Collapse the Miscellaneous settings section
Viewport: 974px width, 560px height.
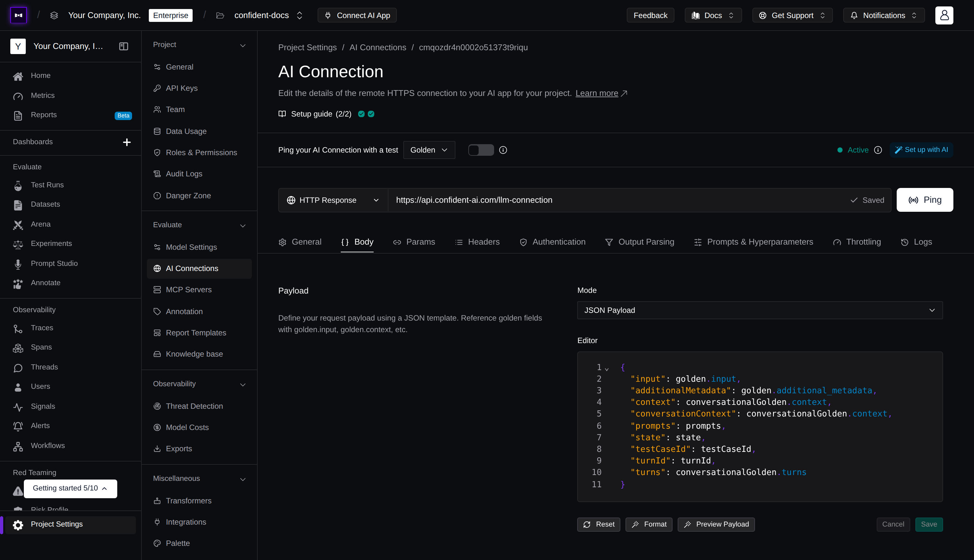pyautogui.click(x=243, y=479)
